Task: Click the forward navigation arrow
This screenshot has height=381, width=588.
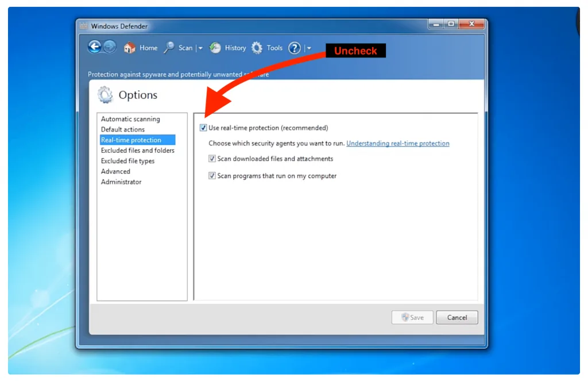Action: [110, 47]
